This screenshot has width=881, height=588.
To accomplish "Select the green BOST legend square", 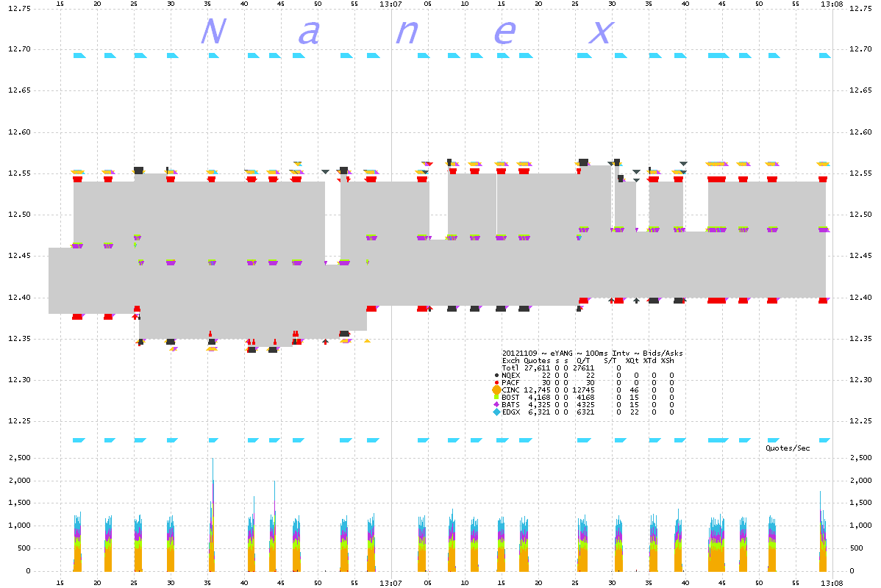I will click(496, 397).
